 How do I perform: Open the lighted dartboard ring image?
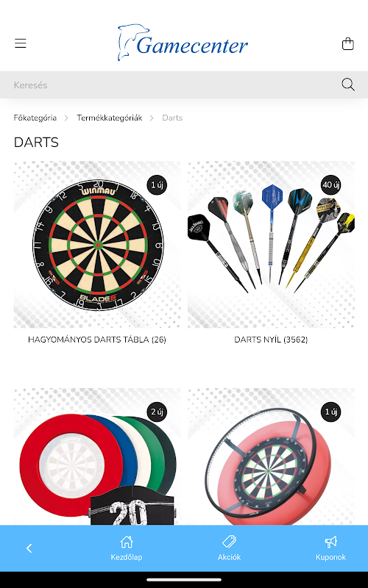[271, 456]
